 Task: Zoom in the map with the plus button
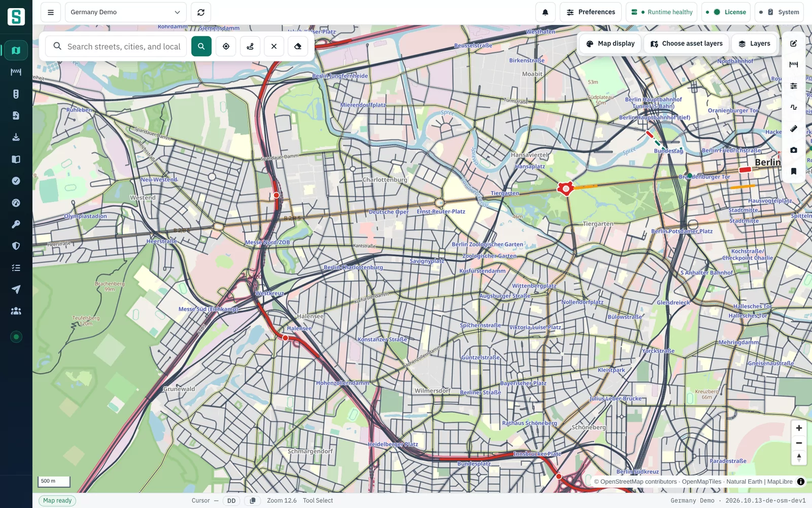coord(799,428)
